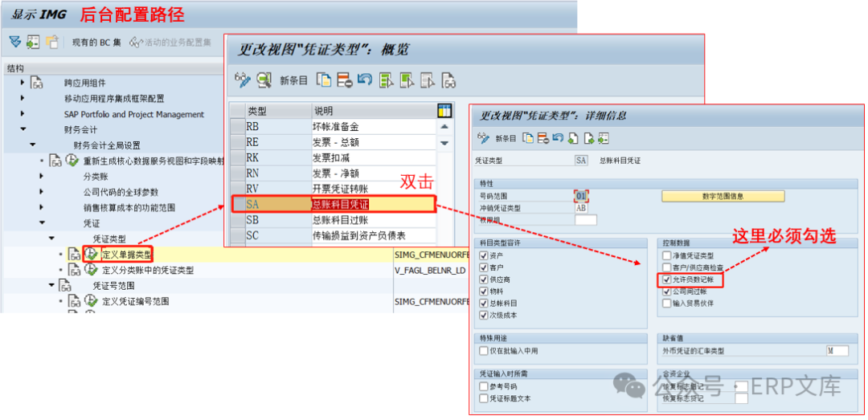The height and width of the screenshot is (420, 868).
Task: Click 新条目 in the overview toolbar
Action: point(293,80)
